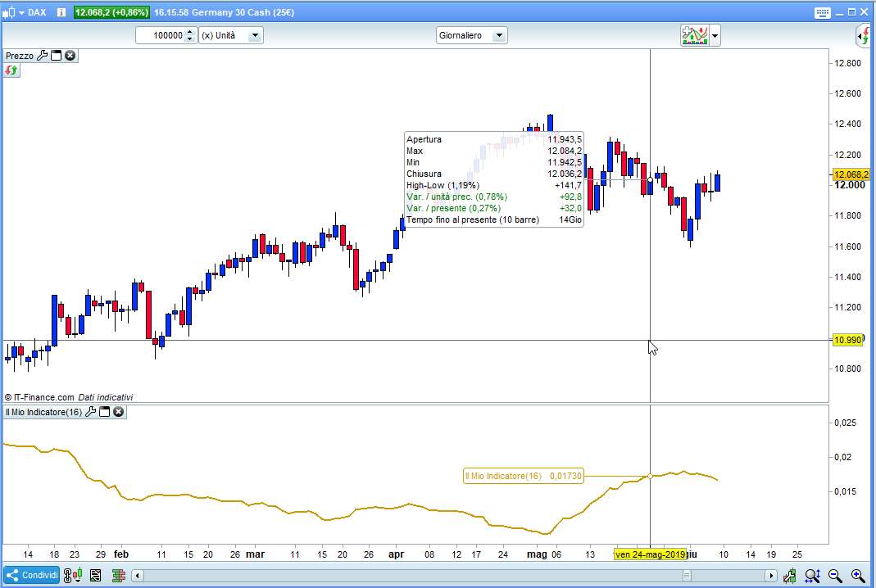Maximize the Prezzo price panel
The image size is (876, 588).
click(56, 56)
